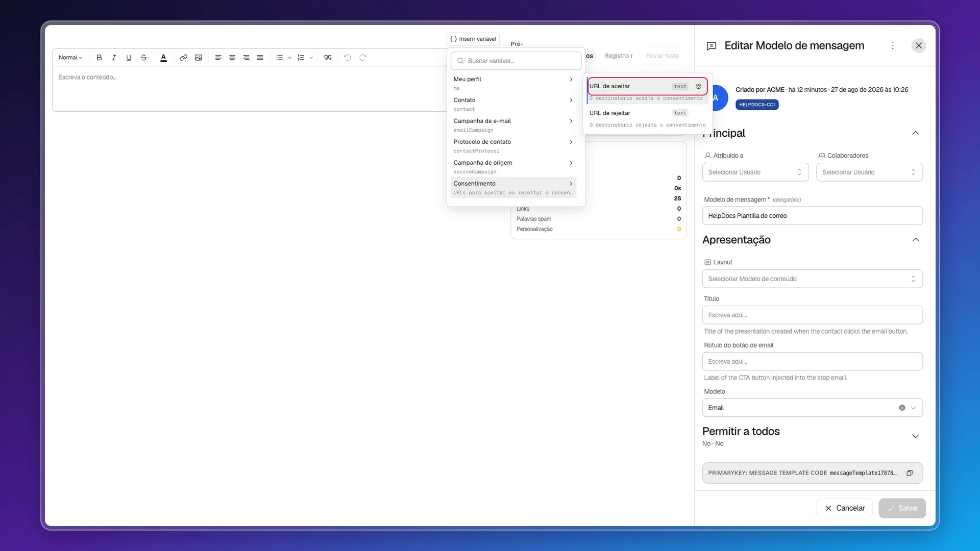Align text left
Viewport: 980px width, 551px height.
[218, 58]
